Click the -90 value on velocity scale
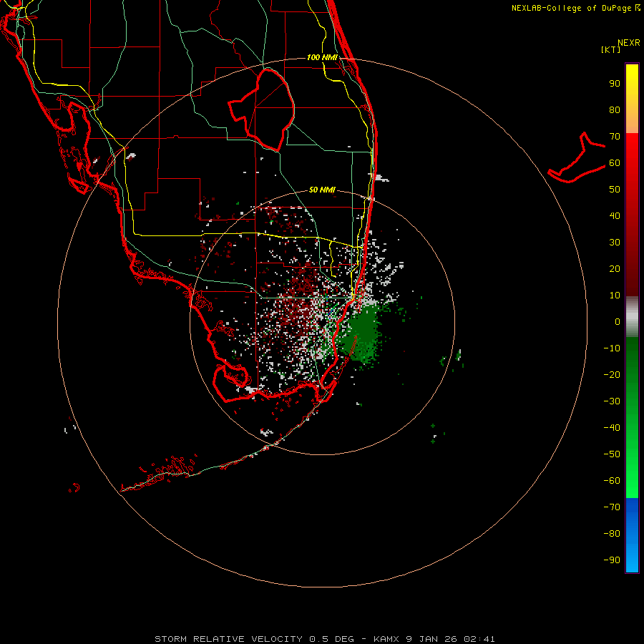The width and height of the screenshot is (644, 644). point(612,560)
